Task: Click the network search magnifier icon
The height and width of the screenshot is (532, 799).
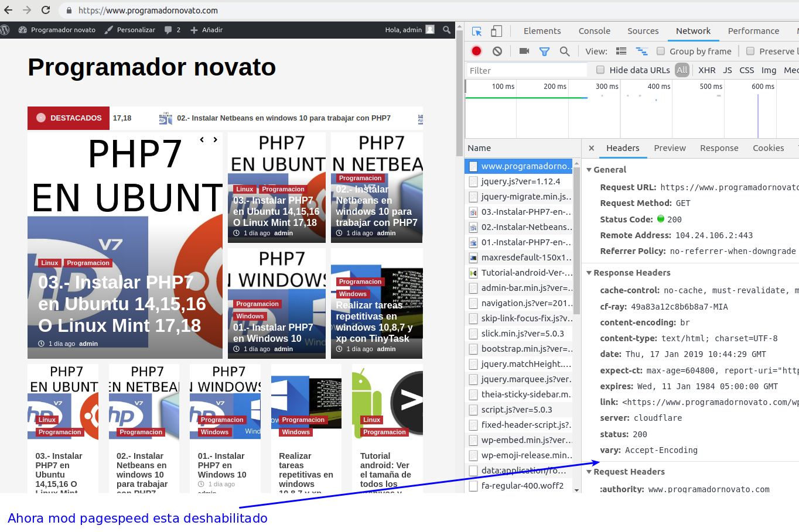Action: [x=565, y=52]
